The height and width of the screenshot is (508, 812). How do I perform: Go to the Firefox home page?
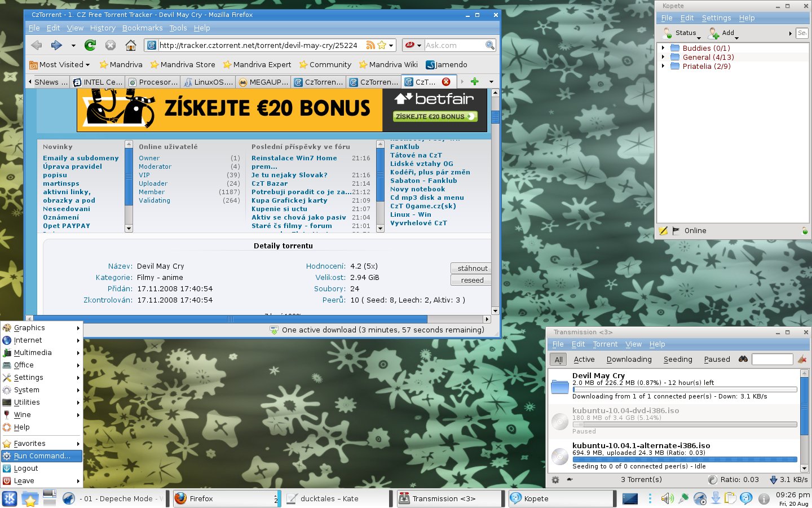(131, 45)
